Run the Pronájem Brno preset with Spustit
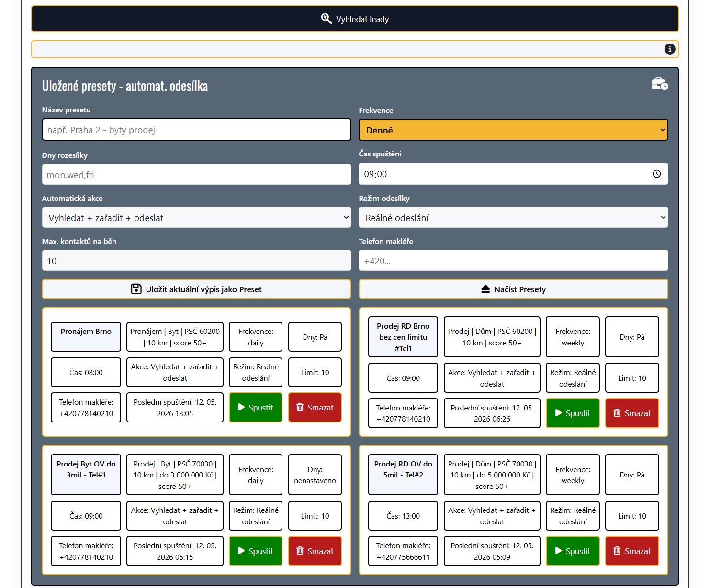The width and height of the screenshot is (710, 588). tap(256, 408)
